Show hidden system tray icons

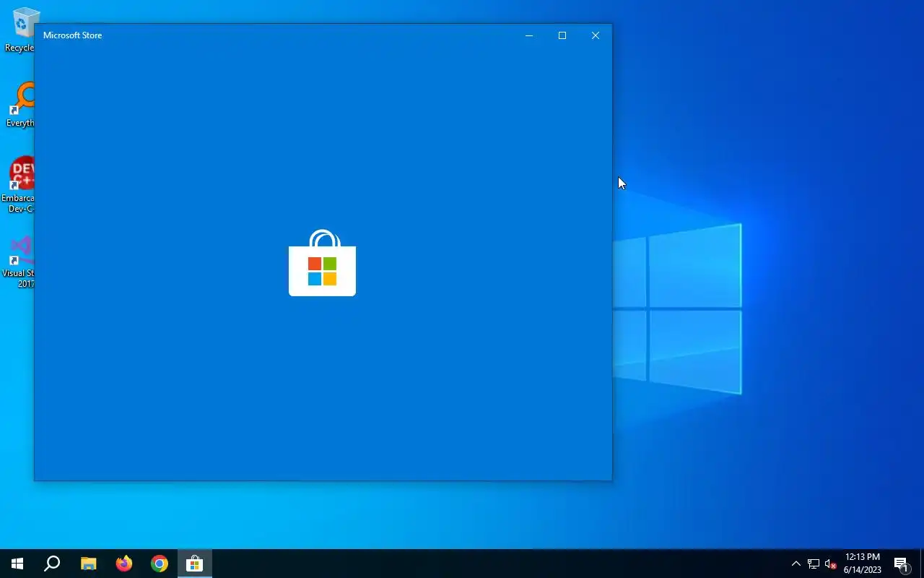(x=796, y=564)
